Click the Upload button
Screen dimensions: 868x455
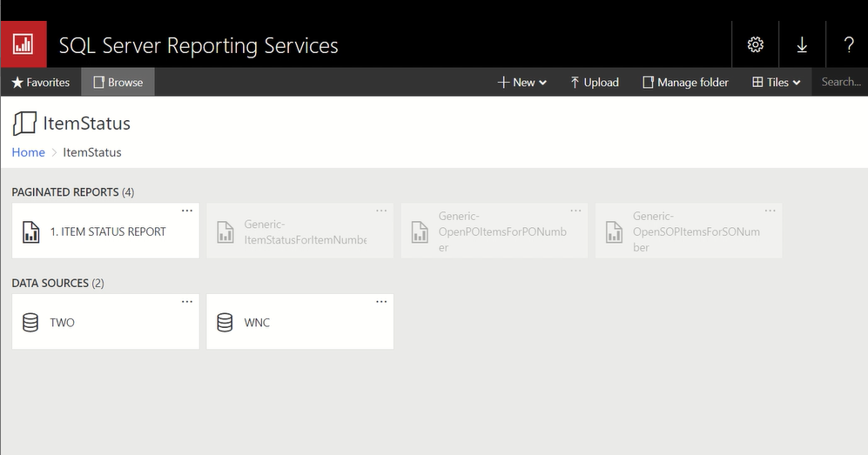pos(594,83)
